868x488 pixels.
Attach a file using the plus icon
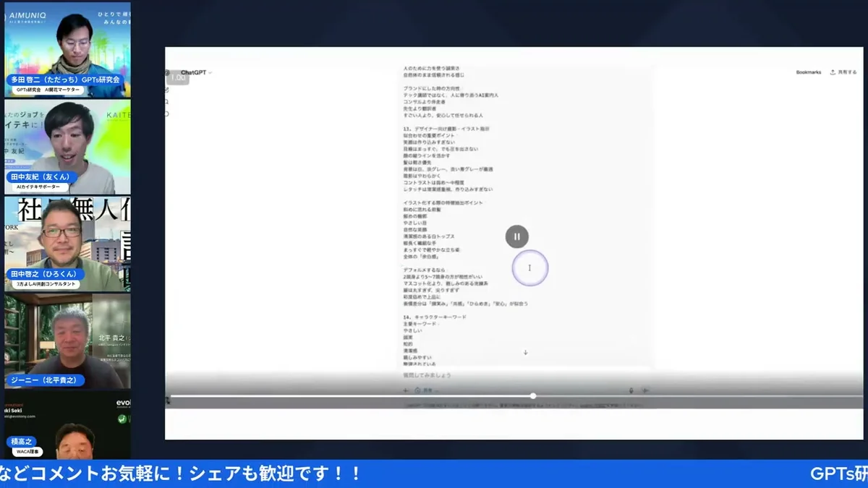pos(406,390)
